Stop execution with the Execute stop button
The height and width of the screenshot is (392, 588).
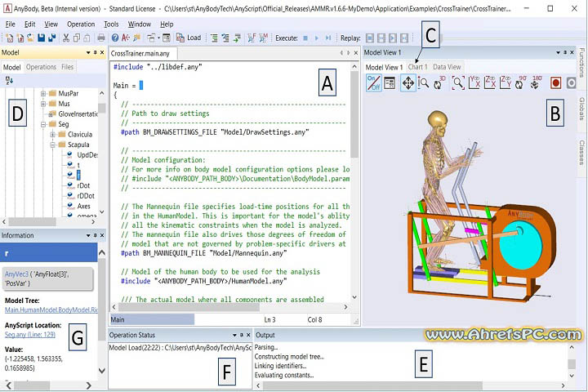pos(305,38)
